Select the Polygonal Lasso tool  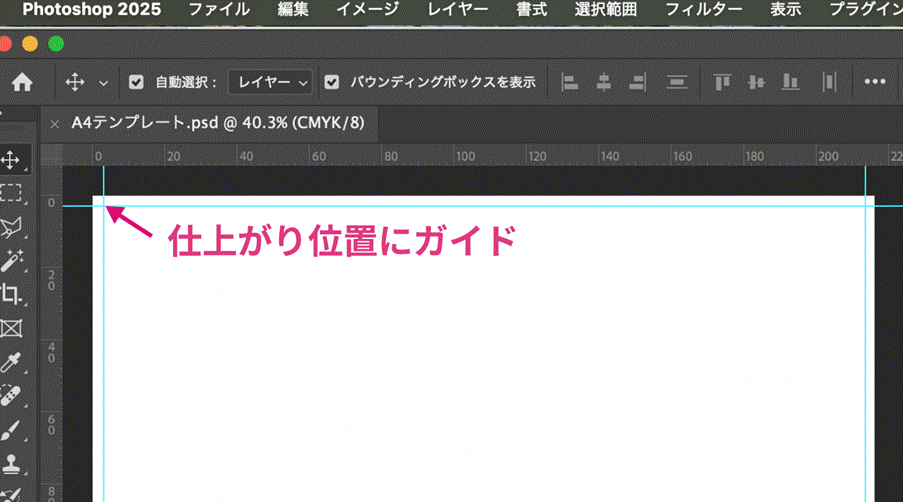pyautogui.click(x=10, y=227)
